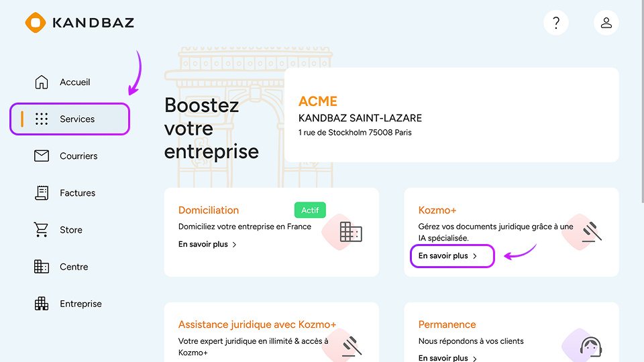The width and height of the screenshot is (644, 362).
Task: Open En savoir plus under Domiciliation
Action: click(x=203, y=245)
